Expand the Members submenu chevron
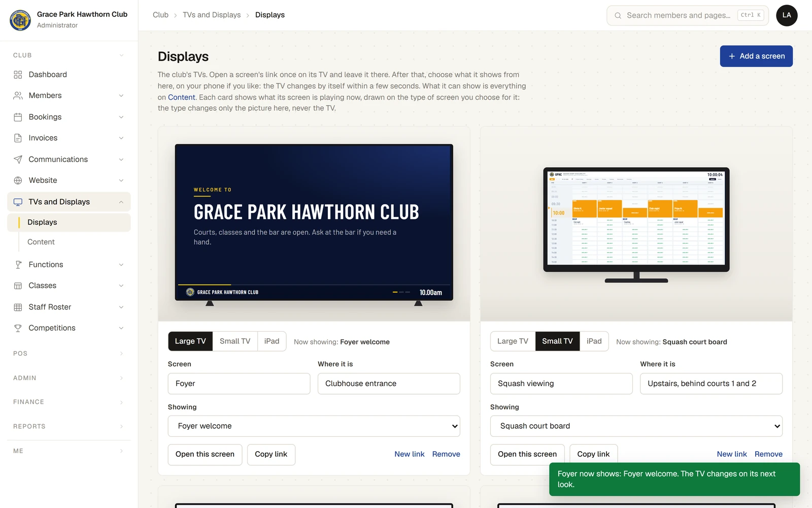The height and width of the screenshot is (508, 812). tap(121, 96)
